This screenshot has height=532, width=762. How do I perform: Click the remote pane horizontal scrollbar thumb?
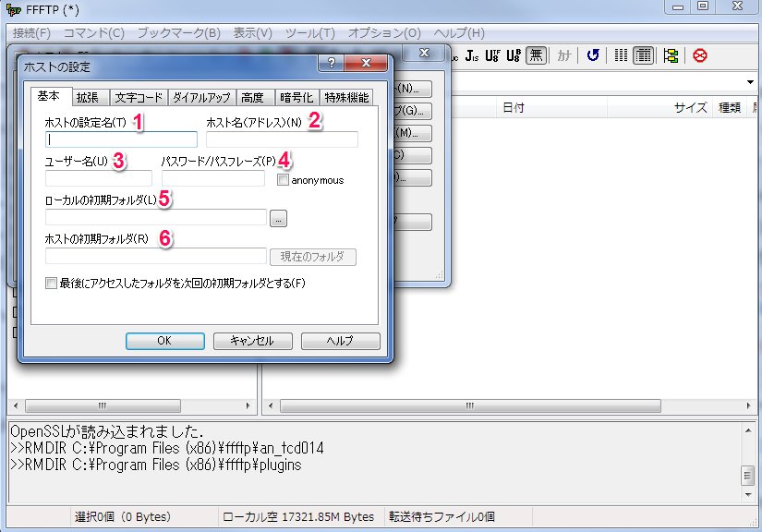point(470,405)
